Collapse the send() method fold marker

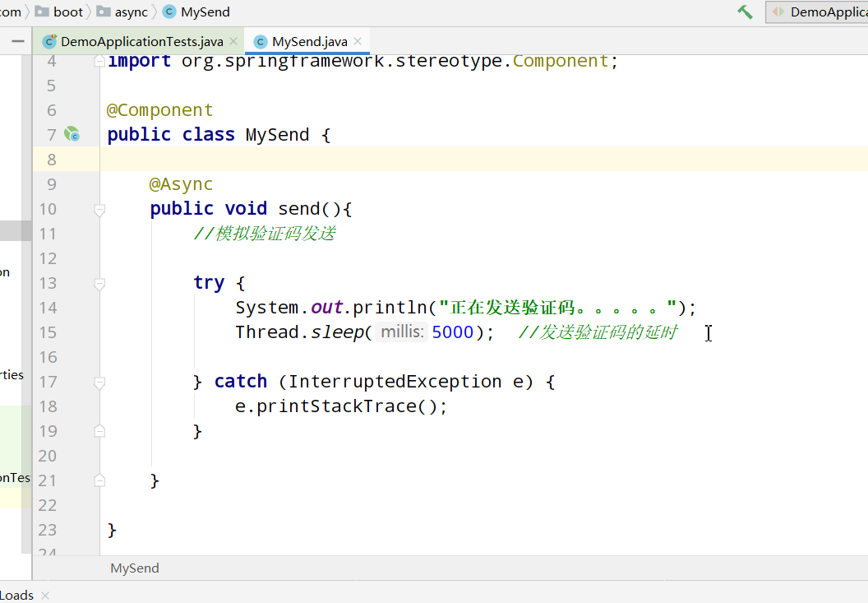click(x=99, y=210)
